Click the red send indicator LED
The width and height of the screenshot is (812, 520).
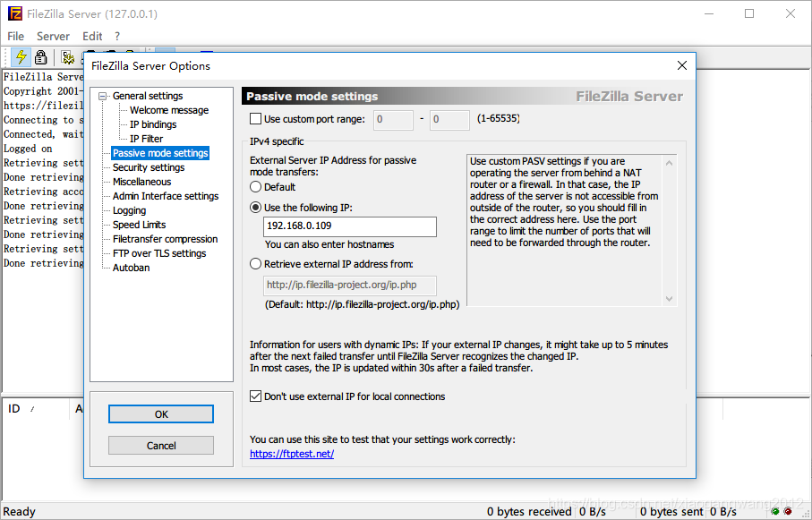(788, 511)
